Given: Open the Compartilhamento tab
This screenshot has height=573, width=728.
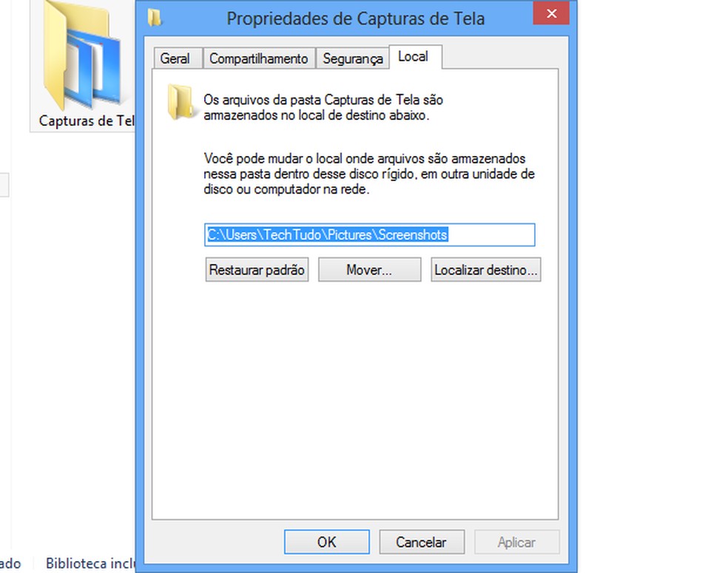Looking at the screenshot, I should pos(259,58).
